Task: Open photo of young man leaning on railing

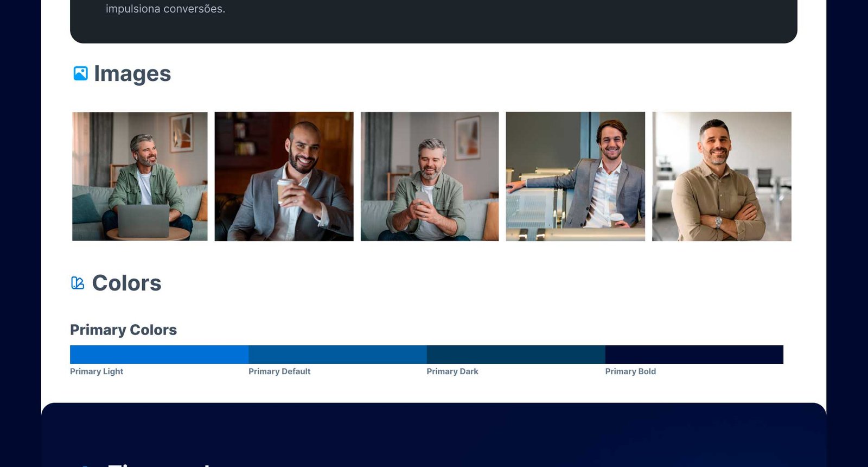Action: [x=575, y=176]
